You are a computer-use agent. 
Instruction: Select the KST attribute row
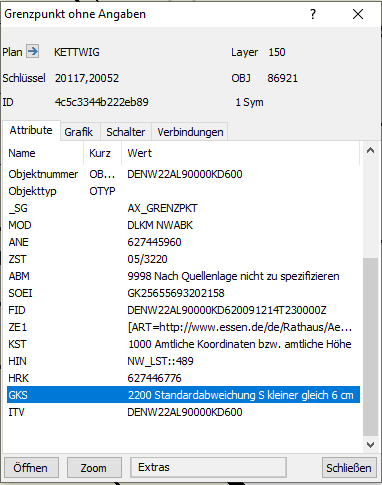point(183,344)
